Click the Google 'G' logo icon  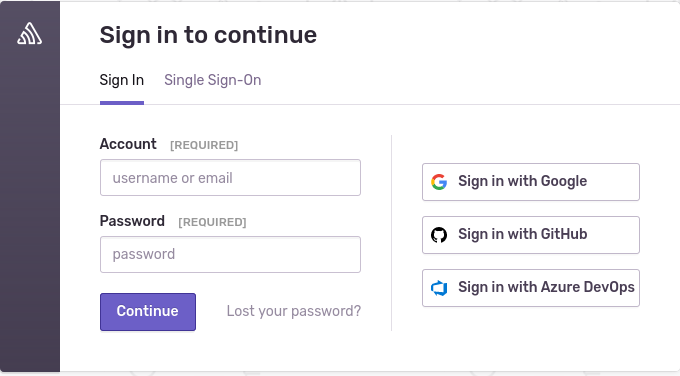pos(439,182)
